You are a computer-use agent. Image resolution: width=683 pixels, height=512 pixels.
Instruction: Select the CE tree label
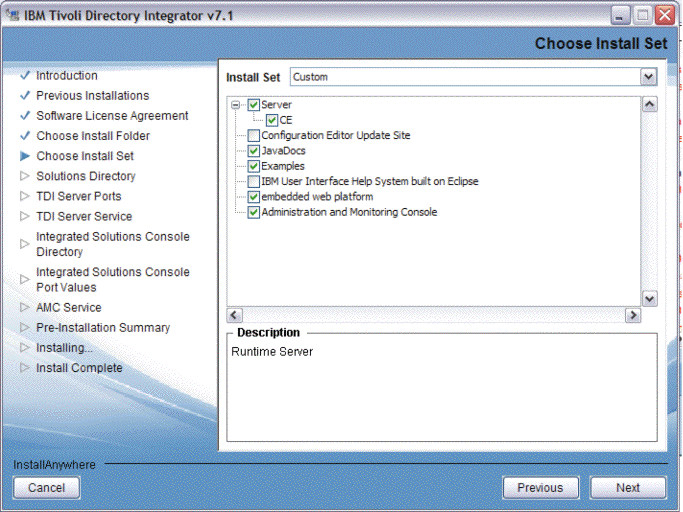coord(286,120)
